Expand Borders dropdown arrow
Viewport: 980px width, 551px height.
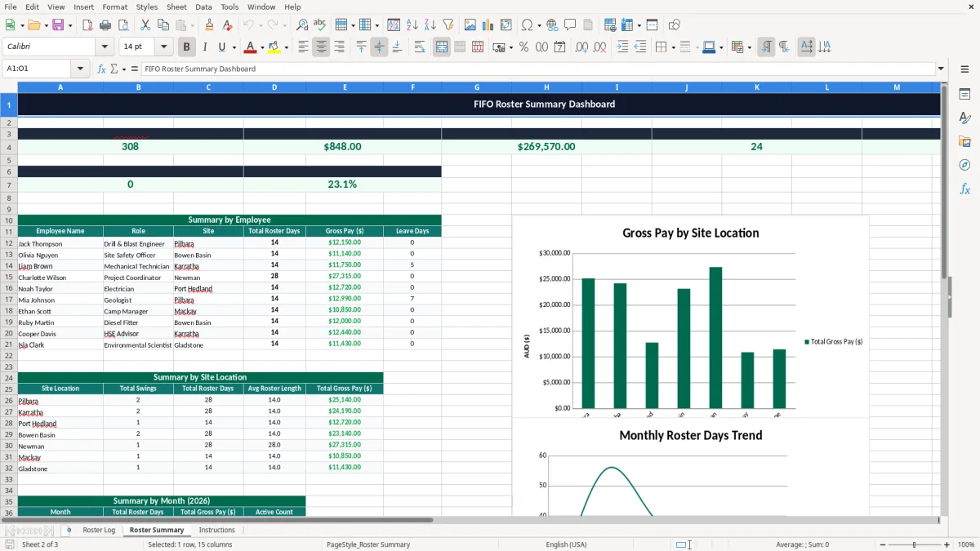pos(672,47)
